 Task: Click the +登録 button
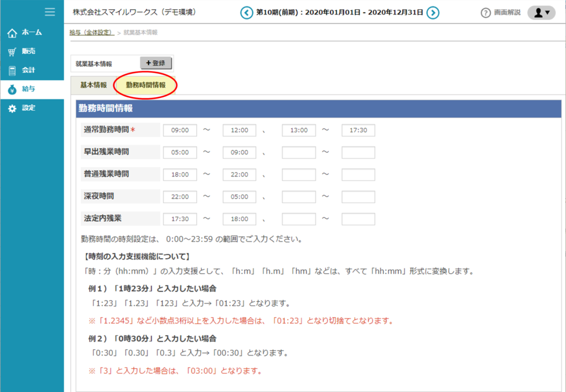click(155, 63)
